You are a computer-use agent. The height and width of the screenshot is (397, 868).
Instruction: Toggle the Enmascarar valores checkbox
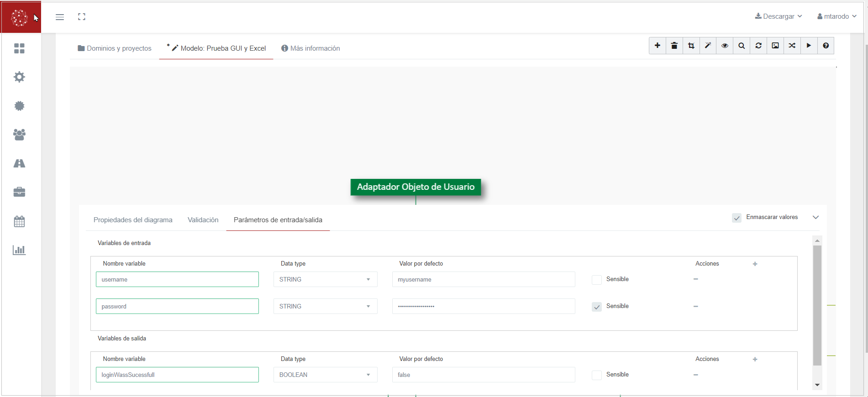(736, 218)
